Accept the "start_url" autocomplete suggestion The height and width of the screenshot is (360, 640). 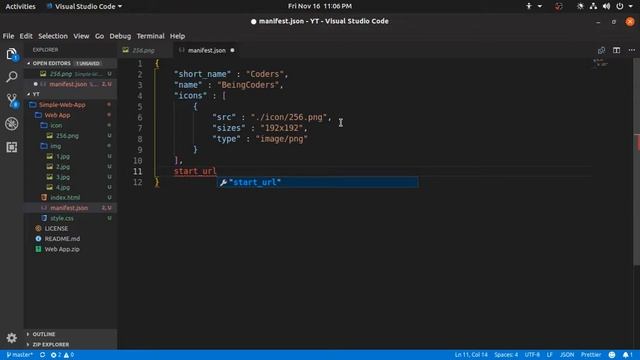pyautogui.click(x=317, y=182)
